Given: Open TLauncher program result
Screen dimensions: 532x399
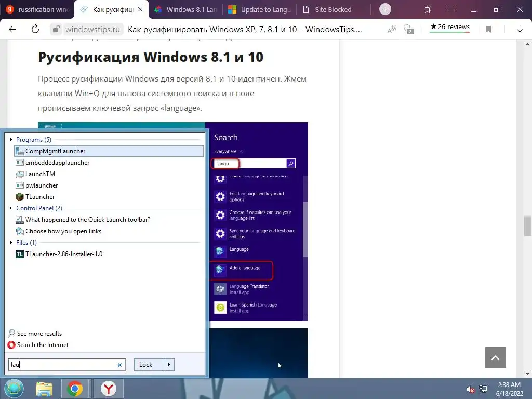Looking at the screenshot, I should click(x=109, y=197).
